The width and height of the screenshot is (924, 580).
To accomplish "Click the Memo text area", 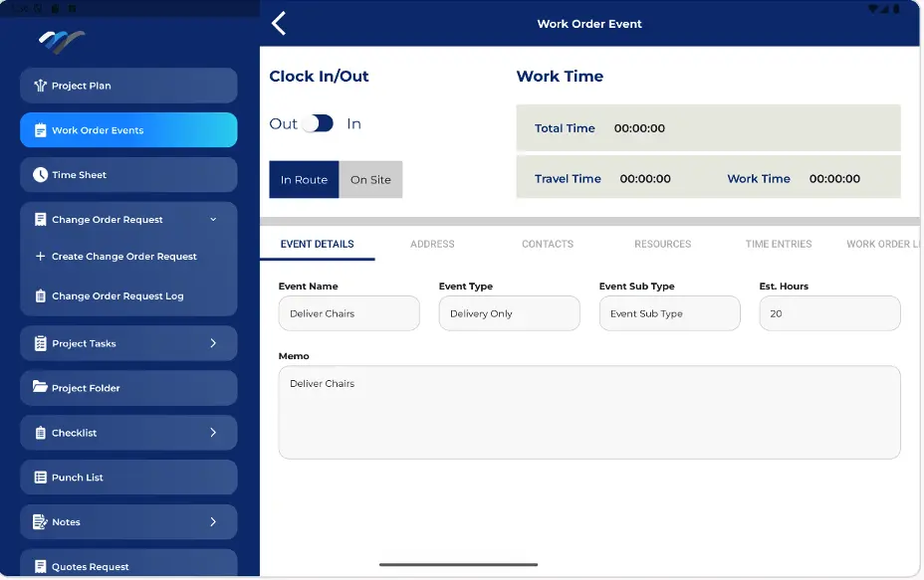I will pos(589,412).
